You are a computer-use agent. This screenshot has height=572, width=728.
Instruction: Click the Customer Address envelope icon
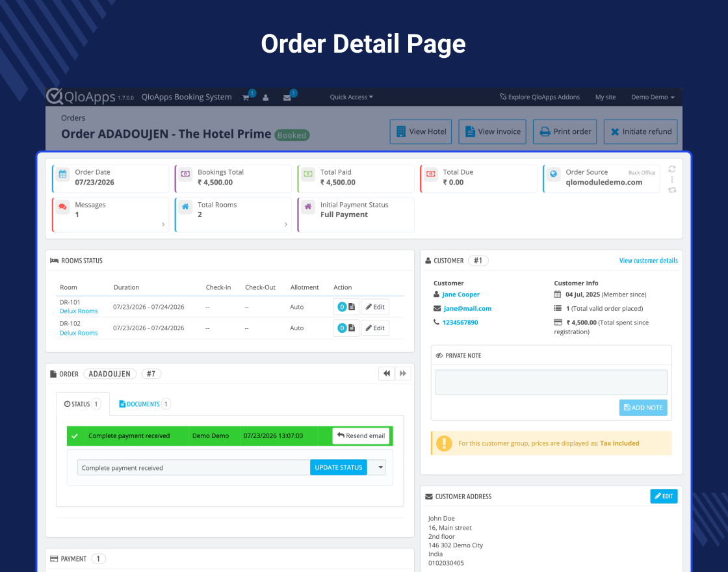428,497
